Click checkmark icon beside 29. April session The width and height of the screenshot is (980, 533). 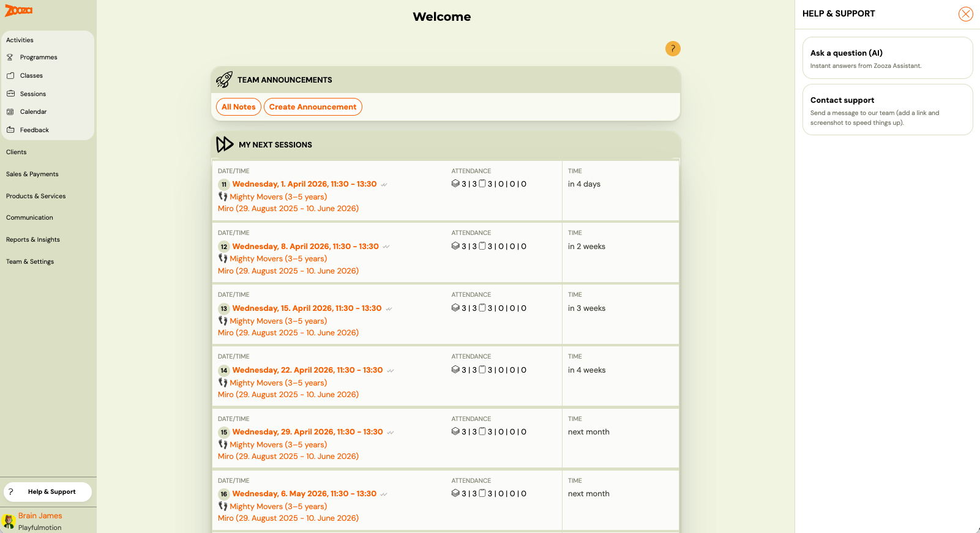tap(391, 433)
